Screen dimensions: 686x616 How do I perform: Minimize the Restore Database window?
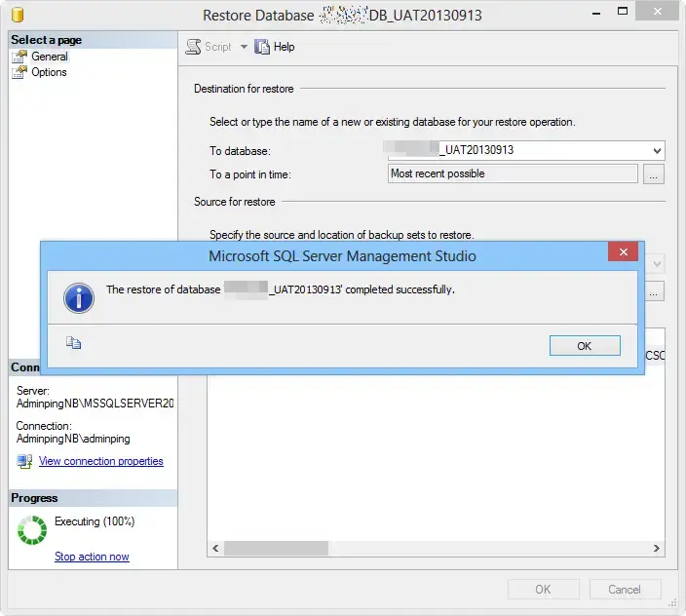596,13
